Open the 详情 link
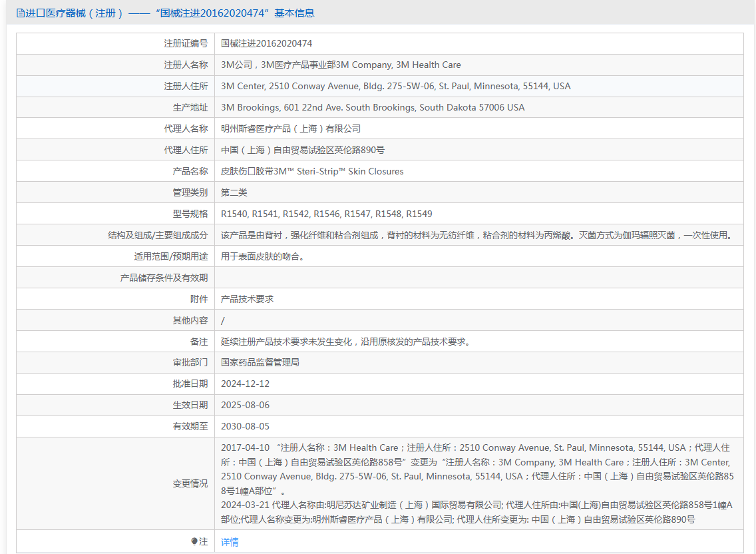This screenshot has width=756, height=554. coord(230,542)
